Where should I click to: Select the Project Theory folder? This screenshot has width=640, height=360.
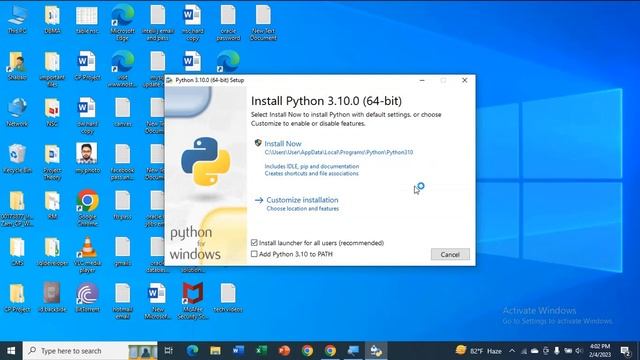coord(52,162)
